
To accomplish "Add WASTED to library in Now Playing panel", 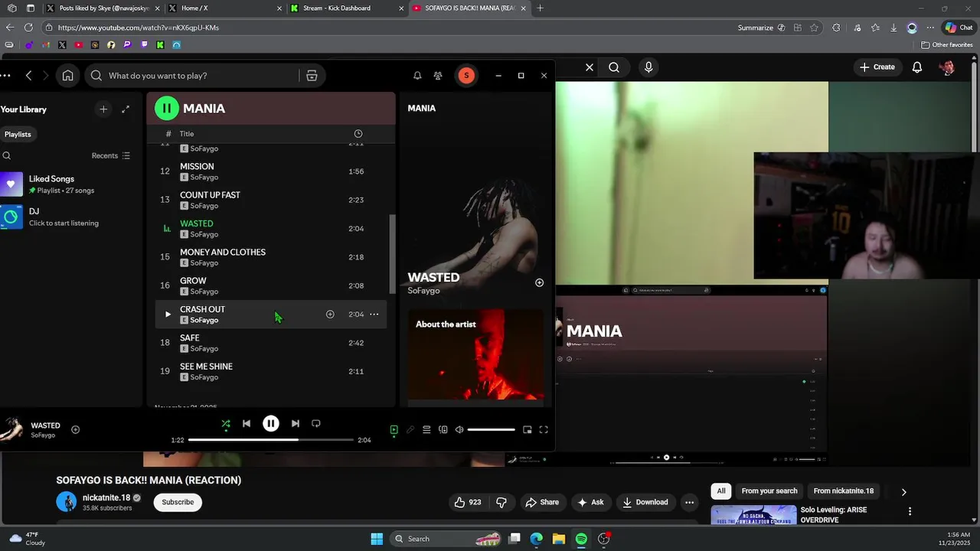I will pos(539,283).
